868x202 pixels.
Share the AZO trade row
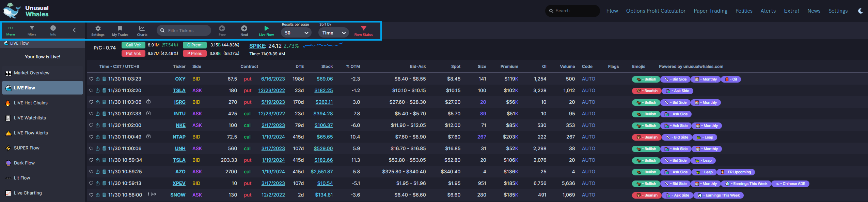tap(98, 172)
